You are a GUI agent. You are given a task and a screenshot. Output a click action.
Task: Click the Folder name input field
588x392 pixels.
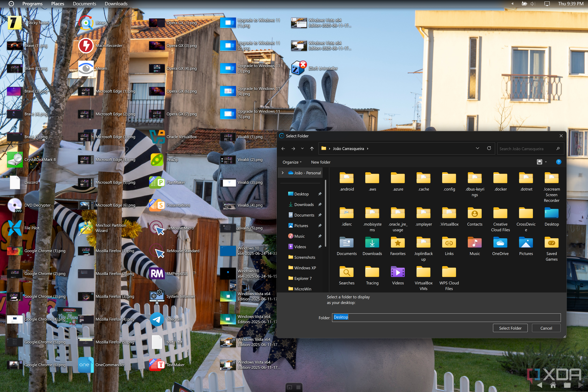pos(446,318)
